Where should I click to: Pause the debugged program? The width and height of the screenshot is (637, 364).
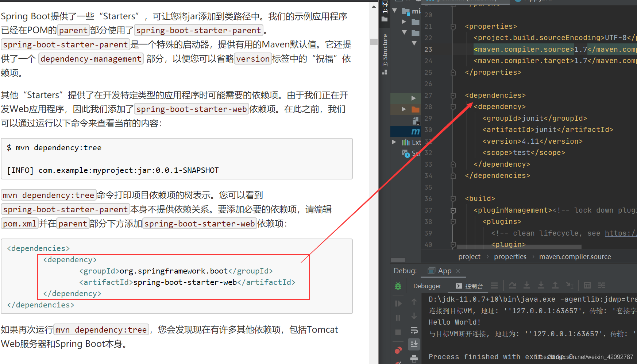(398, 318)
